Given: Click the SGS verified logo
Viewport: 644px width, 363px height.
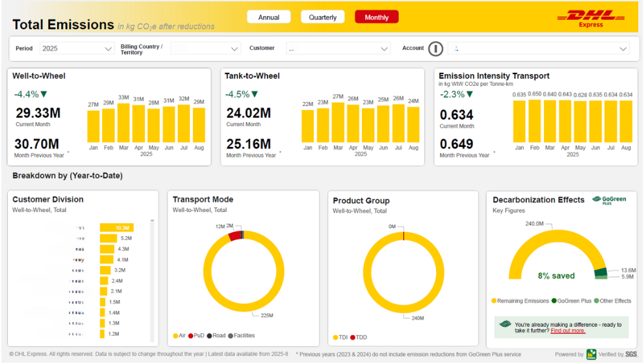Looking at the screenshot, I should tap(630, 354).
